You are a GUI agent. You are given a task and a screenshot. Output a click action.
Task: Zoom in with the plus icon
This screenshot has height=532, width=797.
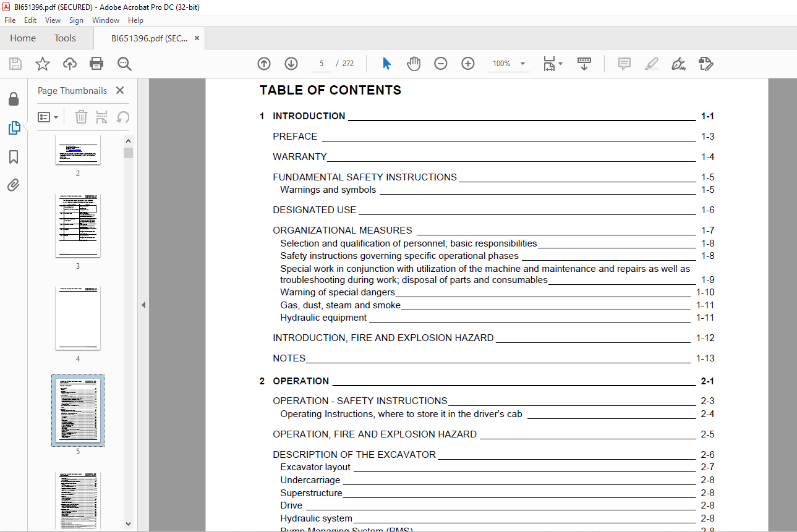[468, 63]
